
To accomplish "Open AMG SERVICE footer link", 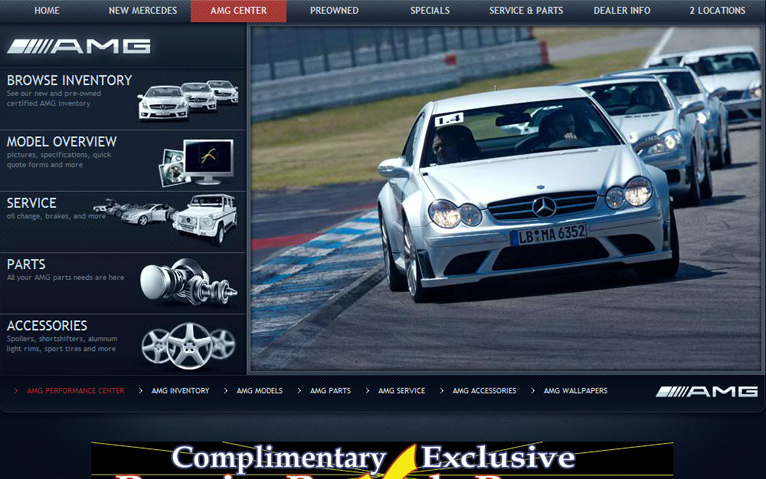I will click(402, 391).
